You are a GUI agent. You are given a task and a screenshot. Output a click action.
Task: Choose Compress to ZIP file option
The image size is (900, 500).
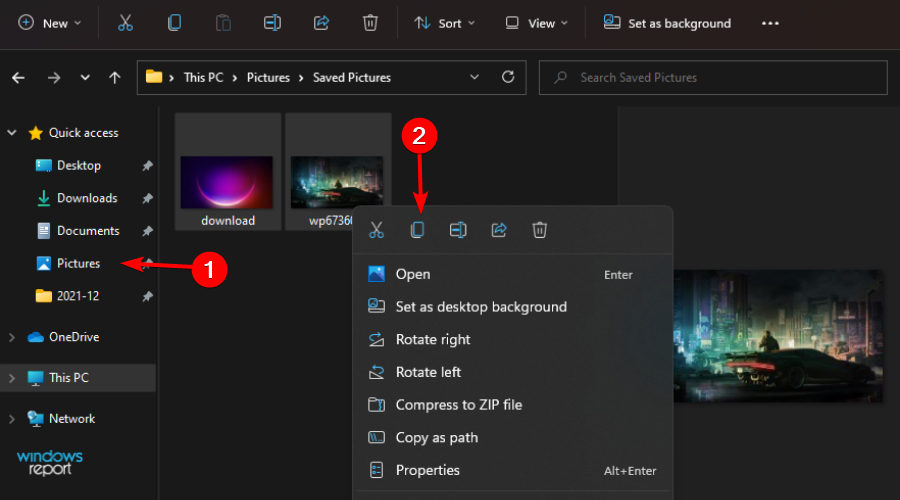point(458,405)
